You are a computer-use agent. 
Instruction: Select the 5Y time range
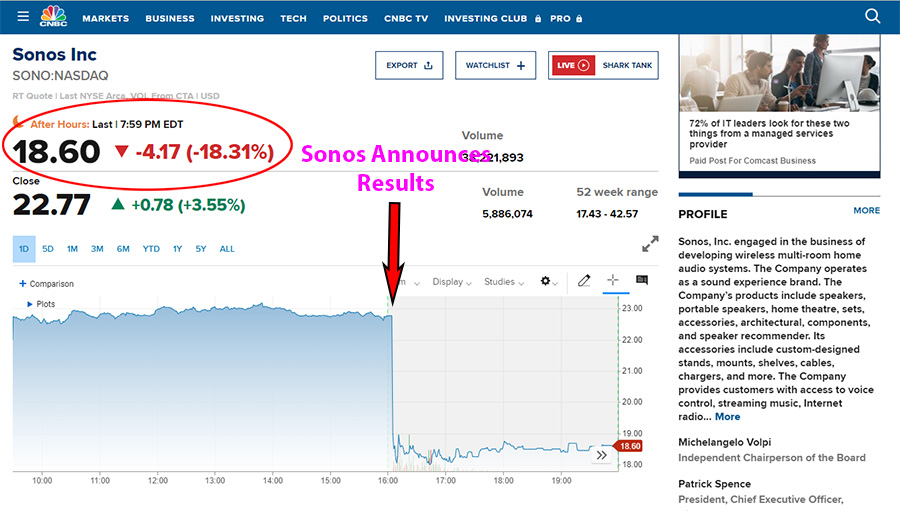[x=200, y=249]
